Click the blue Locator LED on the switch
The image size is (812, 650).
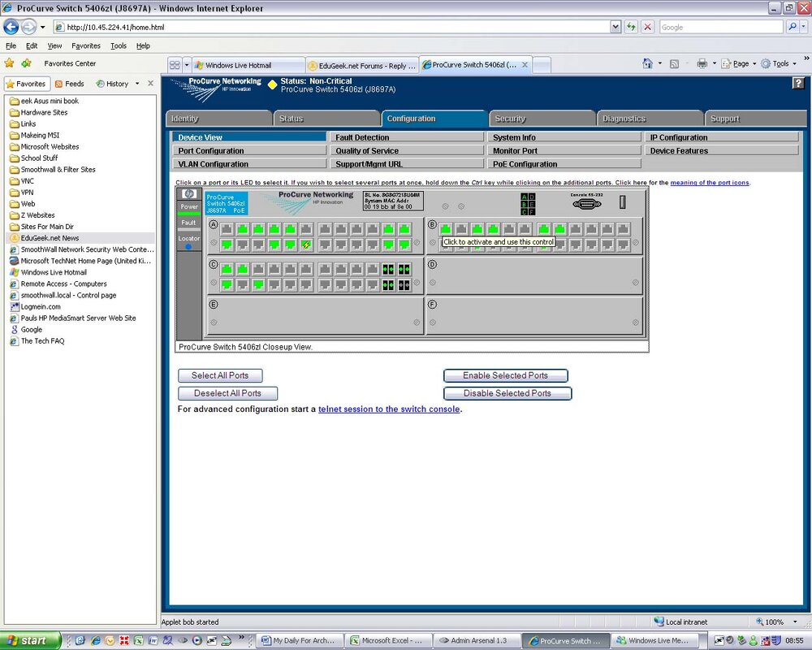[x=188, y=247]
